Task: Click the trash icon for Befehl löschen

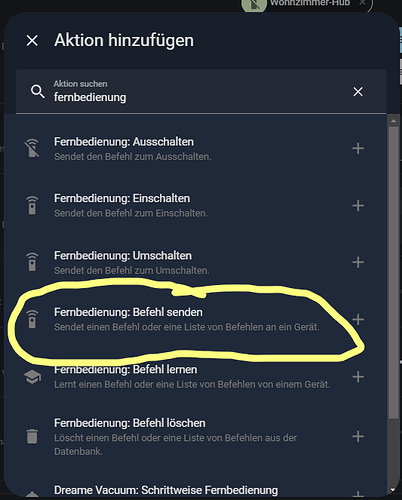Action: pyautogui.click(x=32, y=436)
